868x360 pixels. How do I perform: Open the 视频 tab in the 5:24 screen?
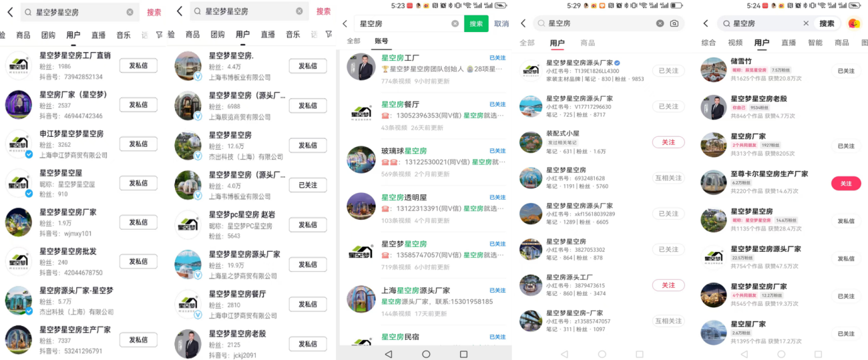(735, 43)
